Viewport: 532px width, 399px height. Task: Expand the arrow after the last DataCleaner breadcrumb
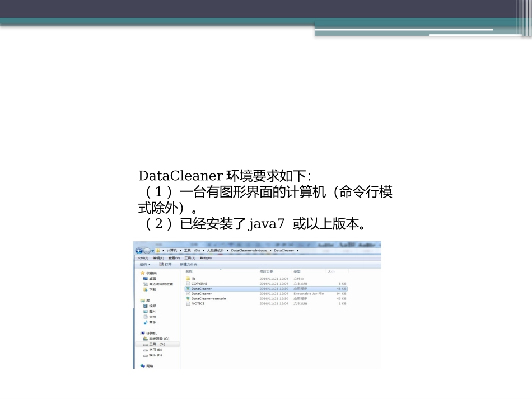[297, 251]
